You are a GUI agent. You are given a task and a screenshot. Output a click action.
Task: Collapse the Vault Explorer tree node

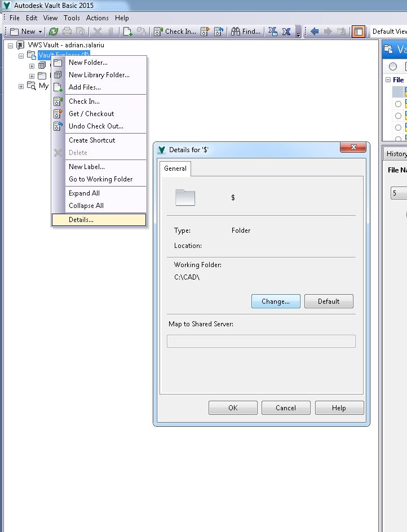pos(21,56)
